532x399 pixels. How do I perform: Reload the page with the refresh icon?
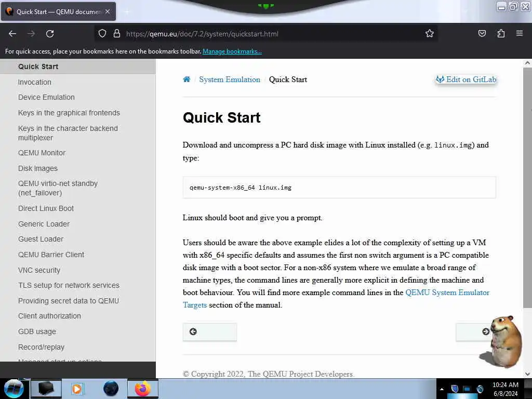(x=50, y=34)
